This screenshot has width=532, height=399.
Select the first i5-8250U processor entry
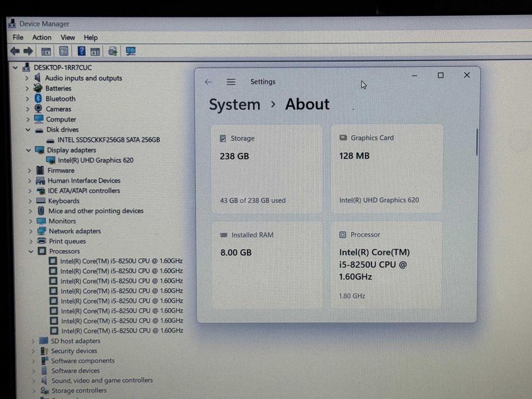tap(121, 261)
